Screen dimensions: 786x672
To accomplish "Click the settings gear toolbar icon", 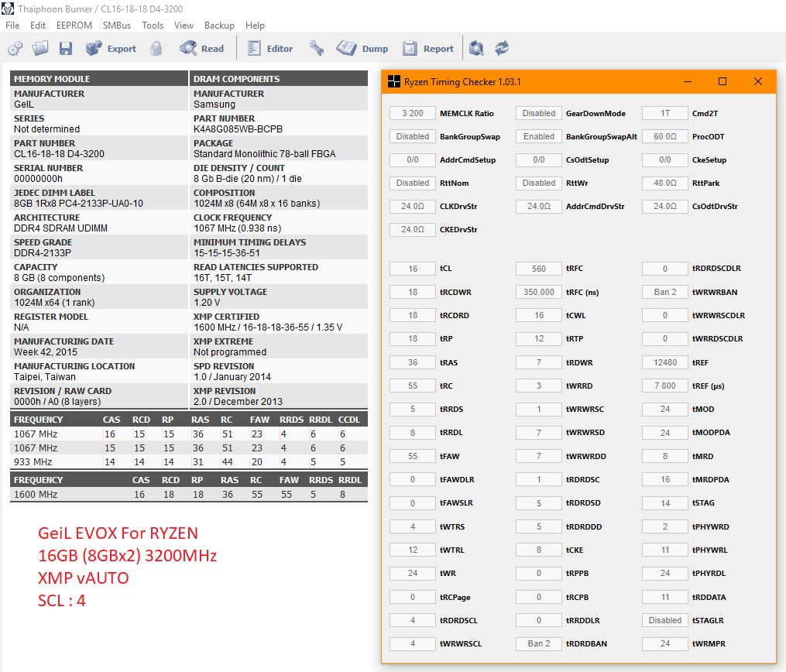I will coord(15,49).
